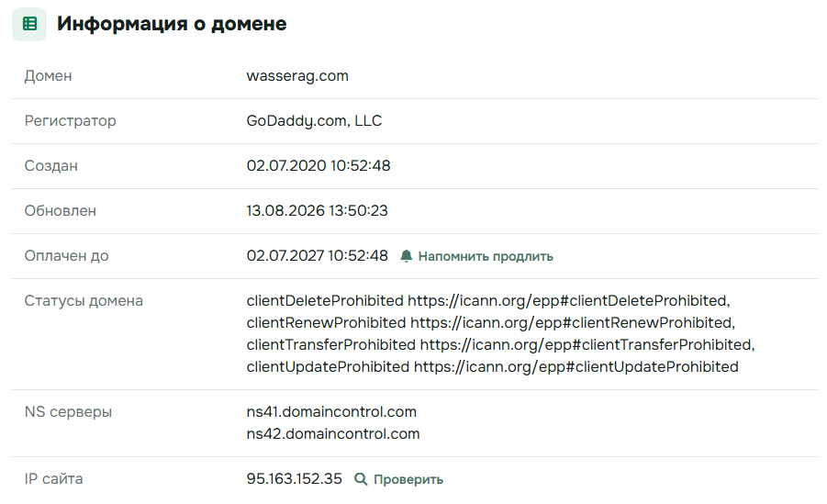Click the updated date 13.08.2026
827x504 pixels.
(x=285, y=210)
